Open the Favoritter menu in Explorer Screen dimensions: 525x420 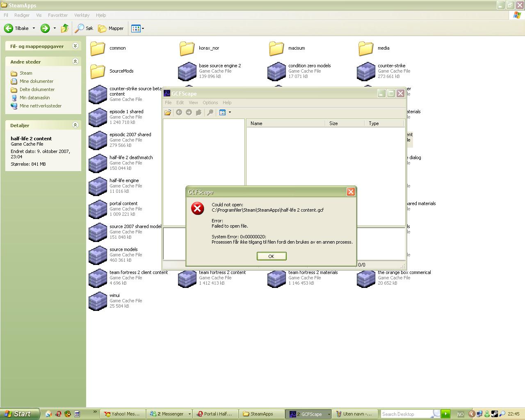pos(58,15)
